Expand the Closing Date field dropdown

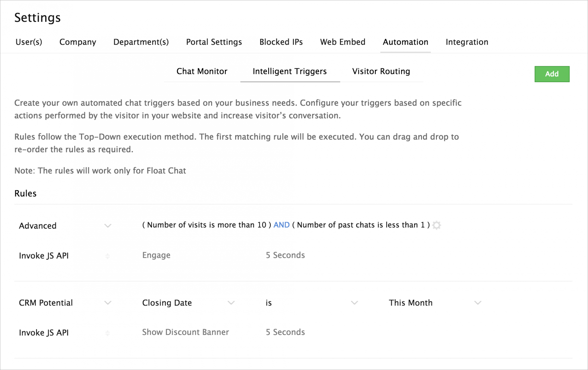pos(231,303)
